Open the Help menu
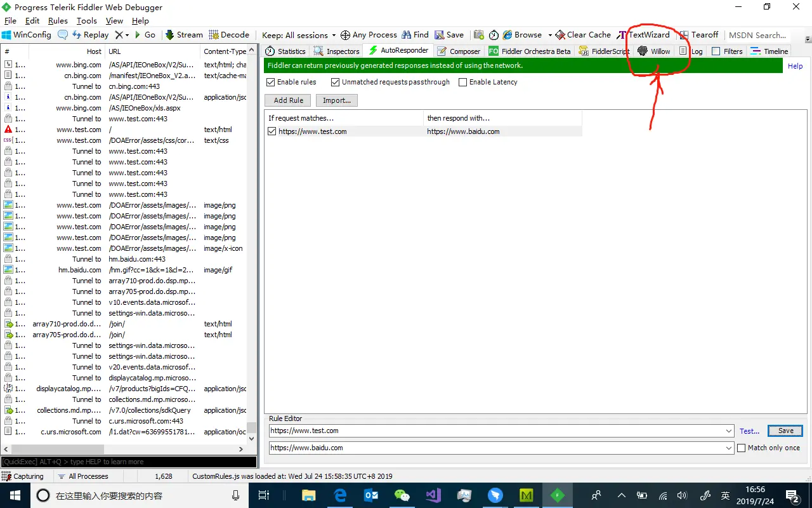The width and height of the screenshot is (812, 508). coord(140,21)
